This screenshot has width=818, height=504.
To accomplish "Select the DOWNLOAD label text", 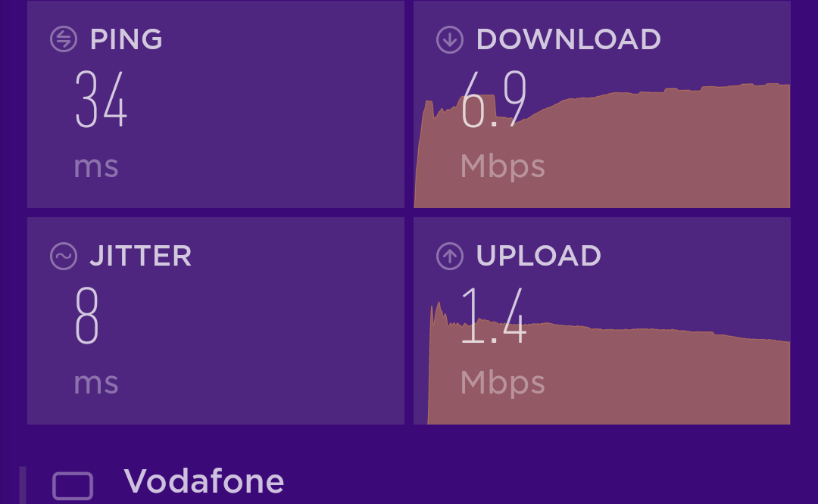I will [569, 39].
